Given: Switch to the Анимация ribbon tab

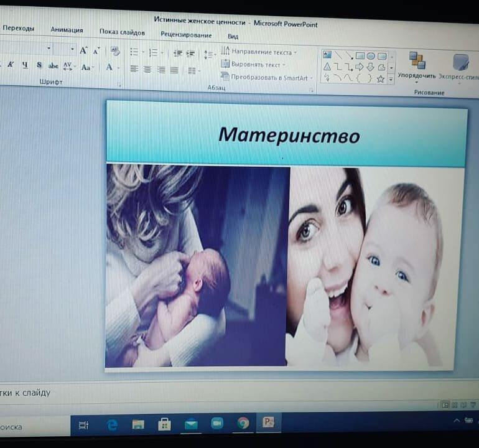Looking at the screenshot, I should (67, 29).
